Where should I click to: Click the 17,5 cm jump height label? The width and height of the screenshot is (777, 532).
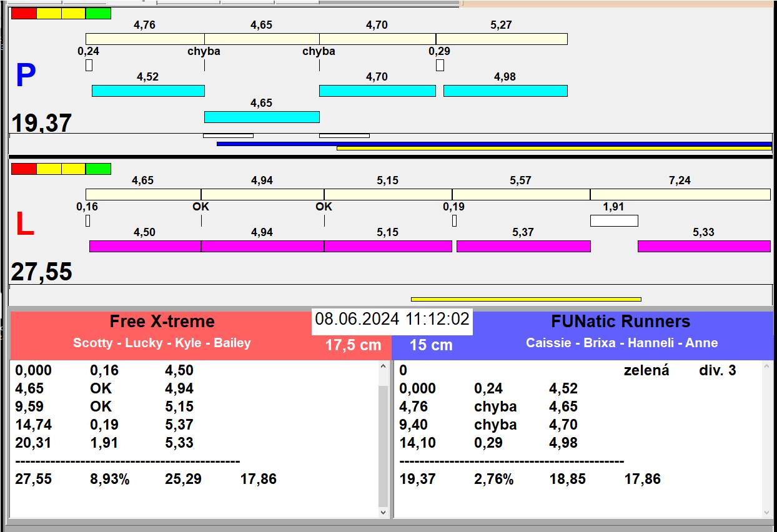point(353,345)
